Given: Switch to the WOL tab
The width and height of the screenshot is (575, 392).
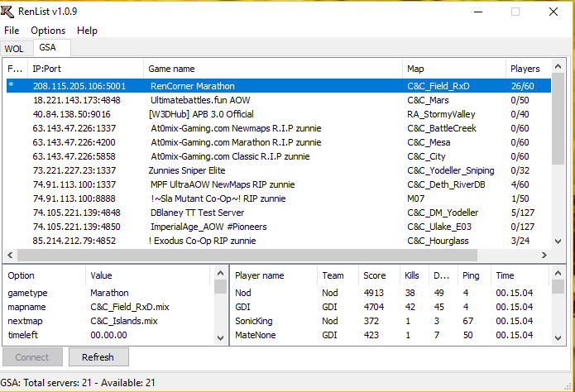Looking at the screenshot, I should point(14,49).
